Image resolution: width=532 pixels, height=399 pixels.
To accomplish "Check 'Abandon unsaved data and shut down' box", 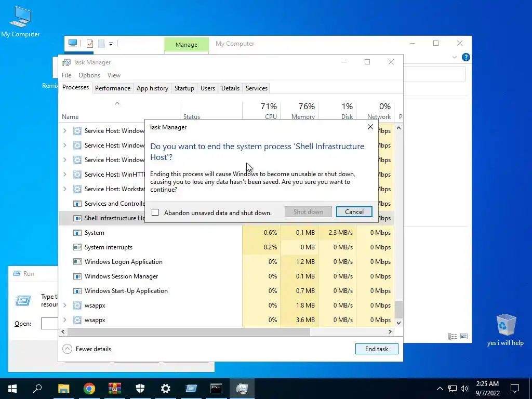I will (155, 212).
